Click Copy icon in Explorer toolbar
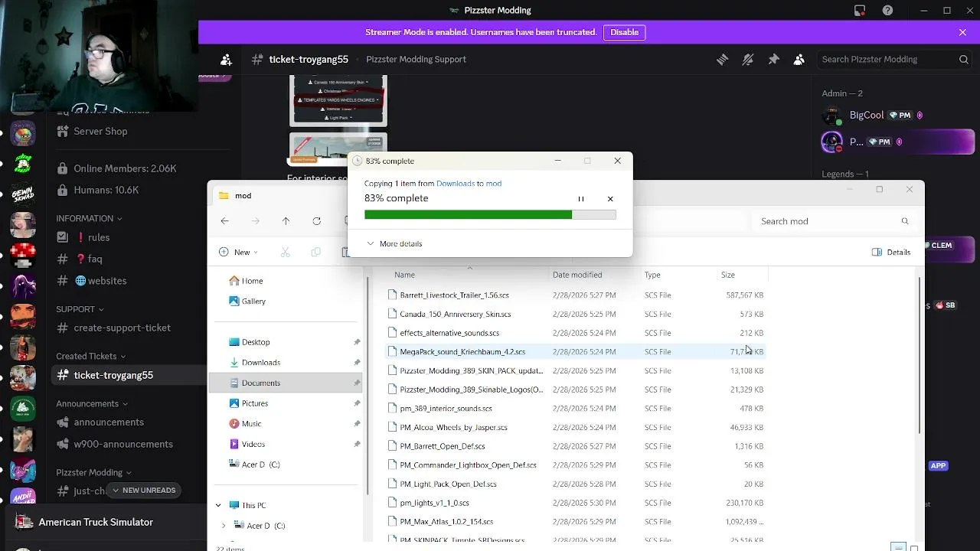The width and height of the screenshot is (980, 551). tap(315, 252)
